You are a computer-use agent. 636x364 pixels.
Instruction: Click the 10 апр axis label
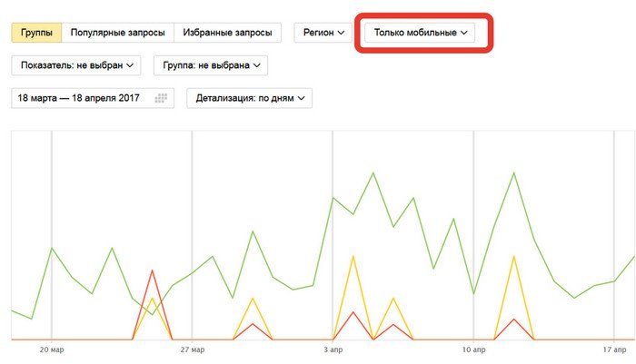coord(473,349)
